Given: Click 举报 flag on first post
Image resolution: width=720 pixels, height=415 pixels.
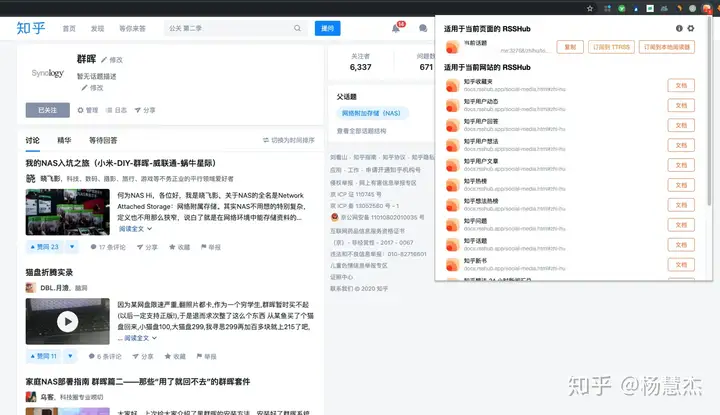Looking at the screenshot, I should click(x=211, y=247).
